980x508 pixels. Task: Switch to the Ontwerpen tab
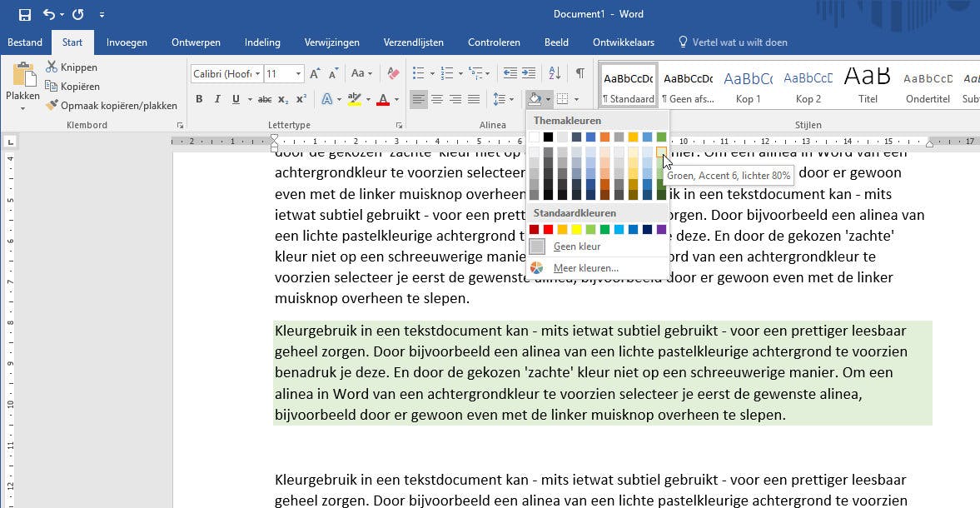(x=196, y=42)
